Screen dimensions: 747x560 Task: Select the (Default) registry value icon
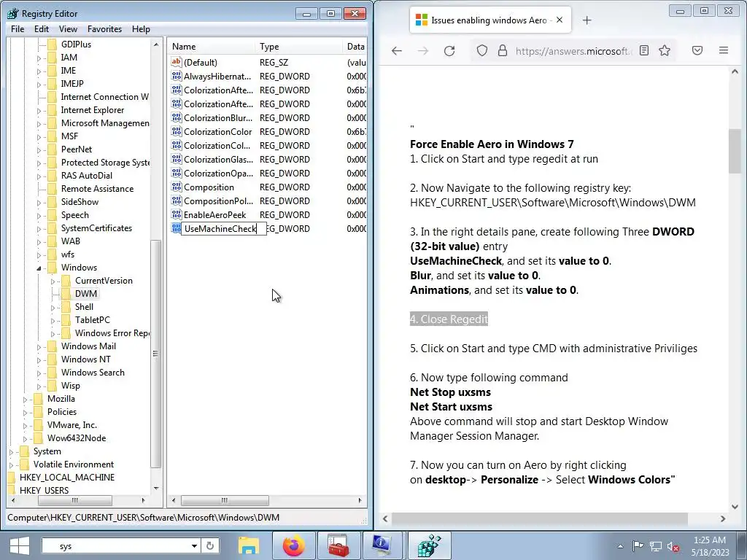pyautogui.click(x=177, y=62)
